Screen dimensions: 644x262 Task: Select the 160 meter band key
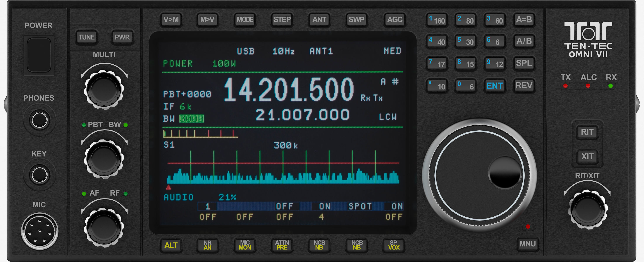pos(437,20)
